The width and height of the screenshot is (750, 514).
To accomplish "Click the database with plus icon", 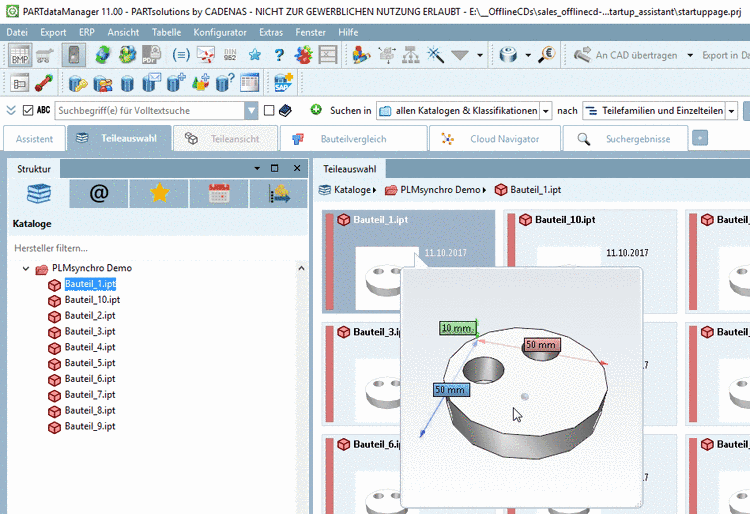I will [x=176, y=82].
